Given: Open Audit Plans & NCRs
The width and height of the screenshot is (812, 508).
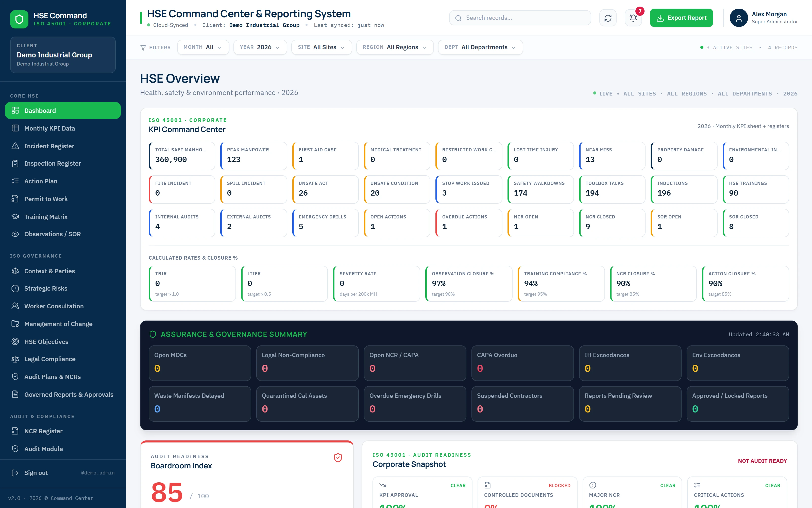Looking at the screenshot, I should click(63, 377).
